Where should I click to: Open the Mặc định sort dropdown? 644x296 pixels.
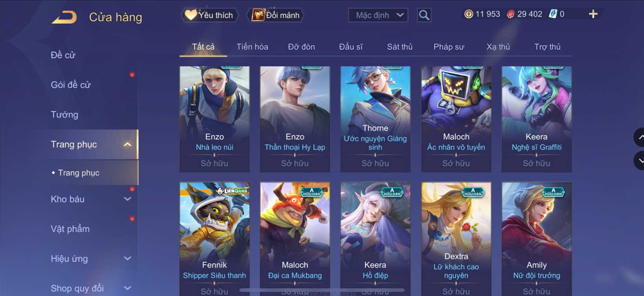378,15
